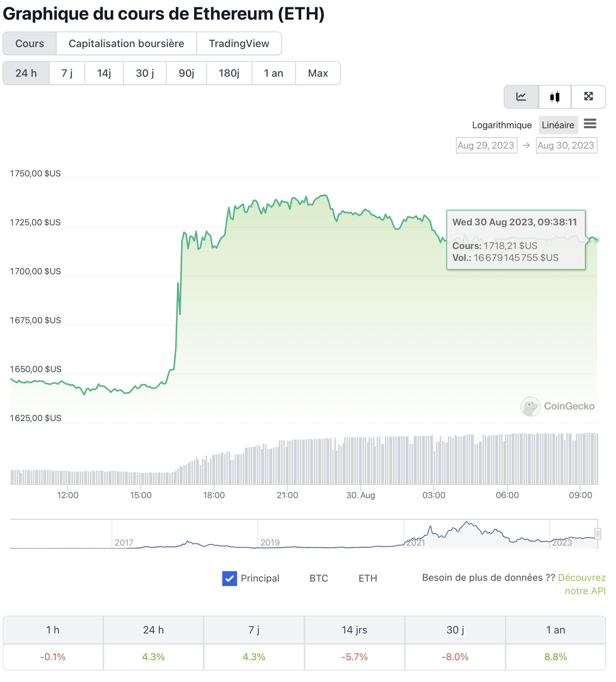
Task: Select Linéaire scale option
Action: click(x=557, y=125)
